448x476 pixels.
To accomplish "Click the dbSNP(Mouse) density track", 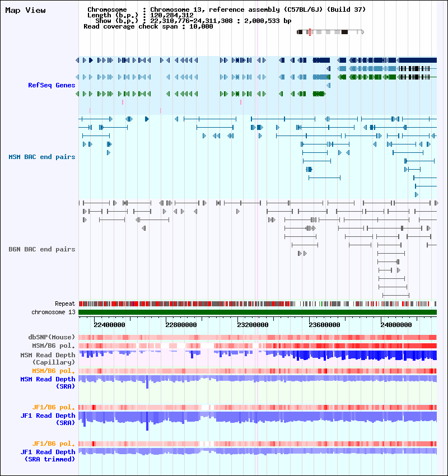I will [x=258, y=337].
